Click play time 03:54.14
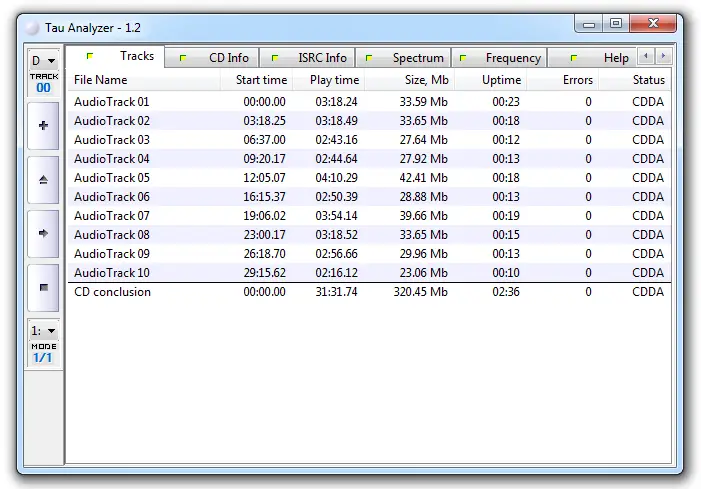 [336, 216]
